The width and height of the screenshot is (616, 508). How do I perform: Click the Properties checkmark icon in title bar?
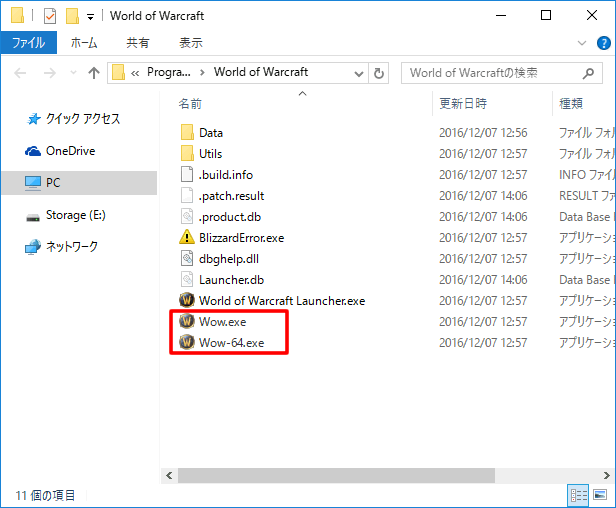point(50,16)
